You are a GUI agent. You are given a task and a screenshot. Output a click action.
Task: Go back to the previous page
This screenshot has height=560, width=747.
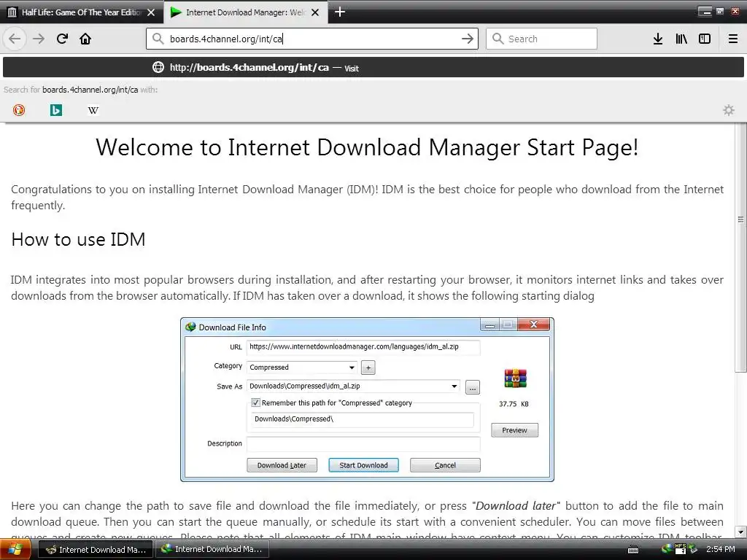pyautogui.click(x=15, y=39)
